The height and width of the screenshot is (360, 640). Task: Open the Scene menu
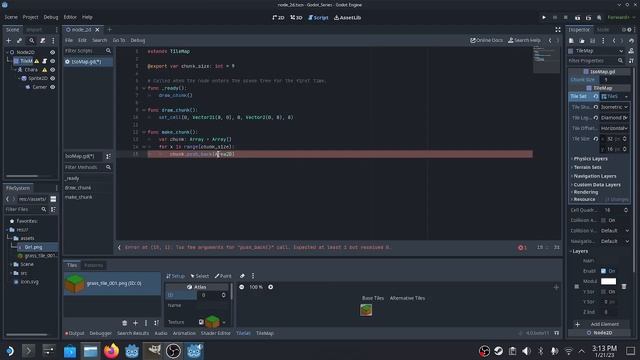[11, 17]
